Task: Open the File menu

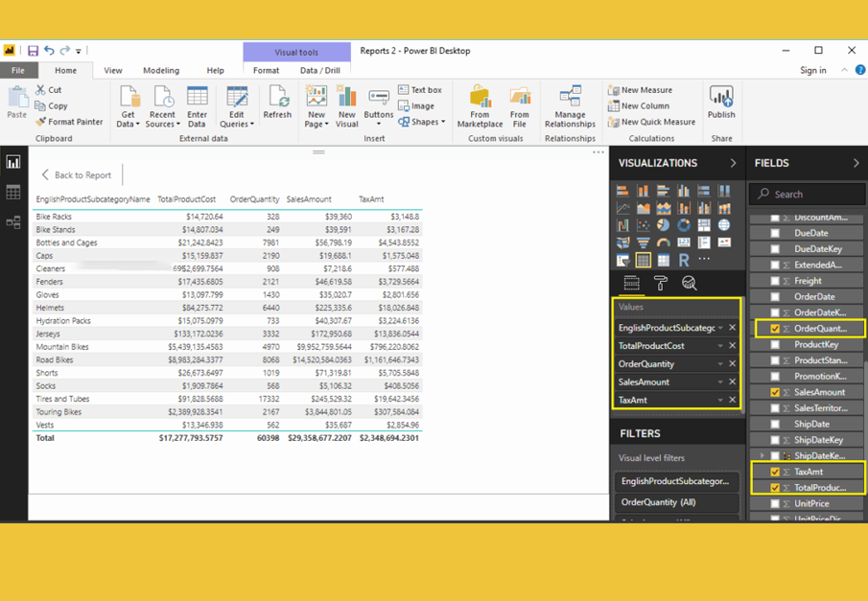Action: [x=17, y=70]
